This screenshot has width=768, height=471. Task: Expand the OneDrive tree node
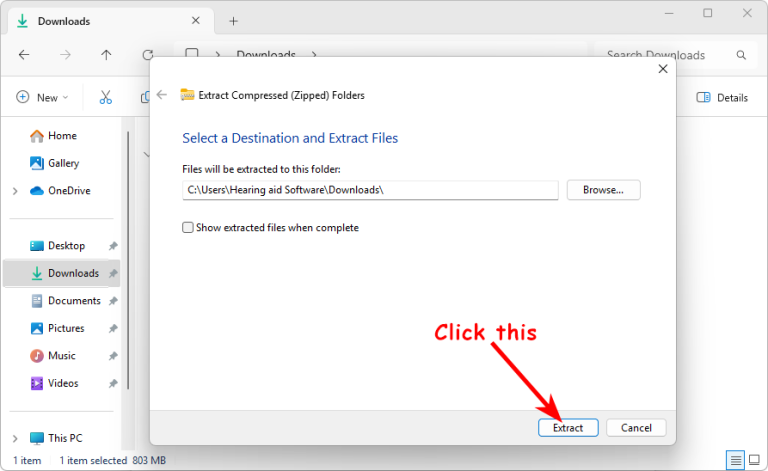15,191
